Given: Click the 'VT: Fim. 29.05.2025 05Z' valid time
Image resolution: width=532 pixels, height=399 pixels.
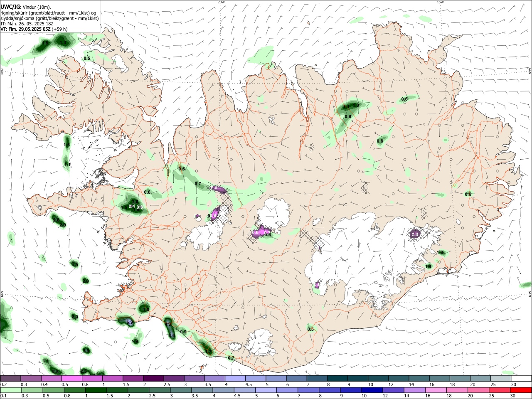Looking at the screenshot, I should tap(25, 29).
